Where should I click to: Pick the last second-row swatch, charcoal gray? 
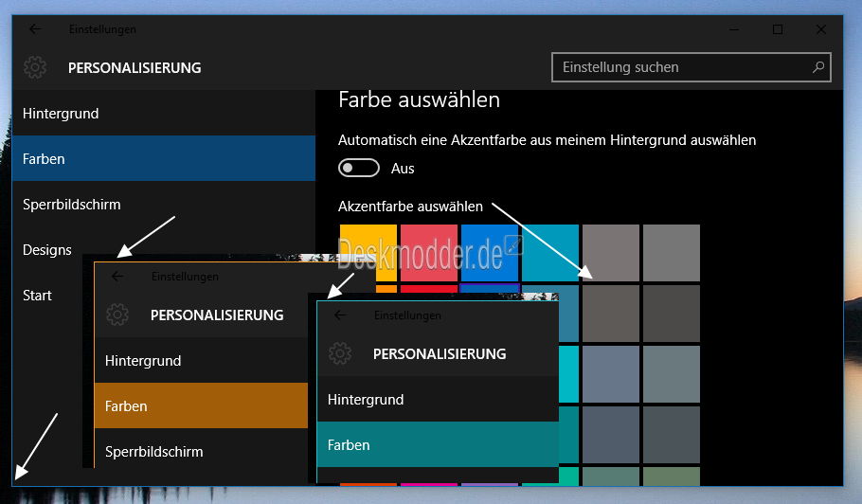coord(672,314)
